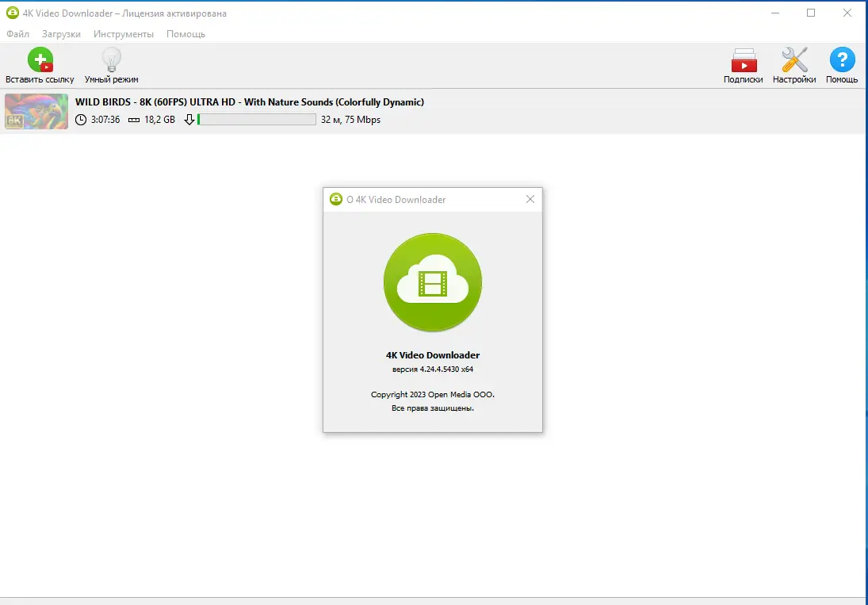The height and width of the screenshot is (605, 868).
Task: Maximize the main application window
Action: tap(811, 13)
